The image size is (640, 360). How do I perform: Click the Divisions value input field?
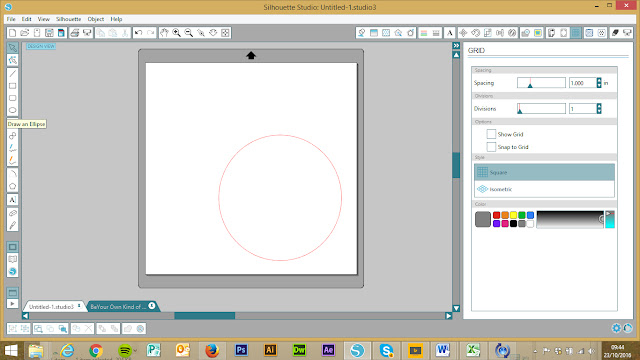582,109
